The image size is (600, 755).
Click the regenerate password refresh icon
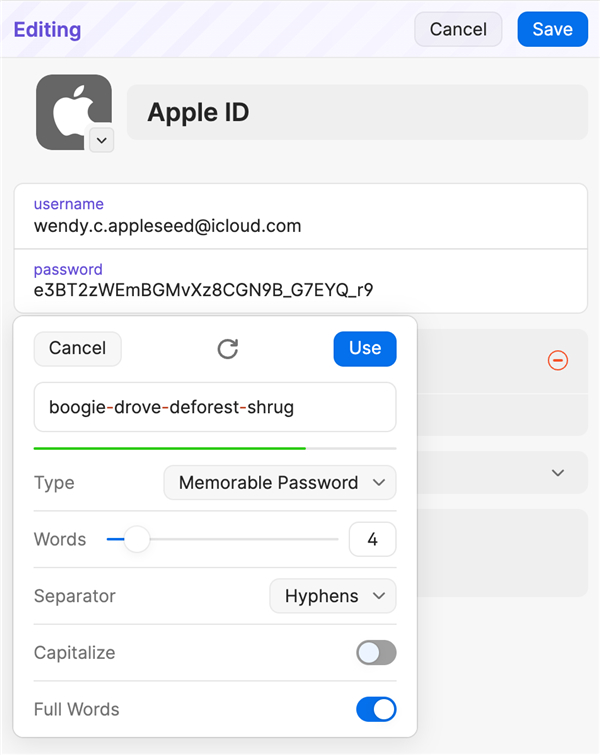pos(228,349)
